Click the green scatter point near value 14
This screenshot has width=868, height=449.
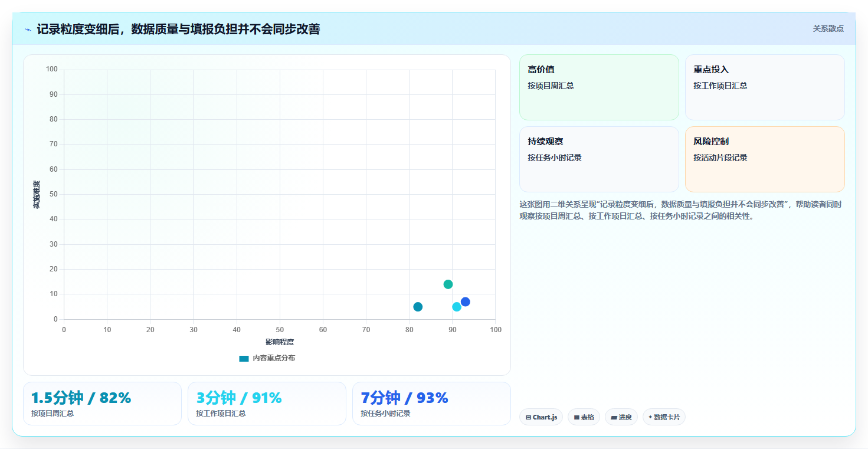pos(448,284)
